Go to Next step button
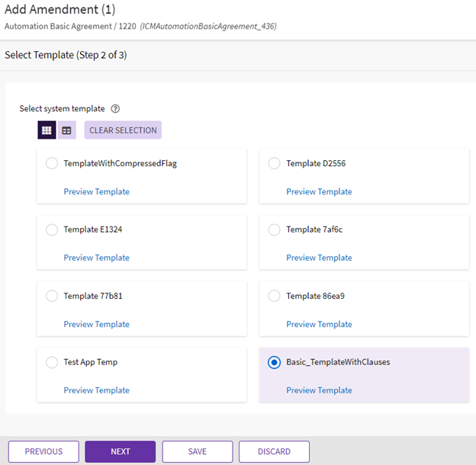 [120, 451]
